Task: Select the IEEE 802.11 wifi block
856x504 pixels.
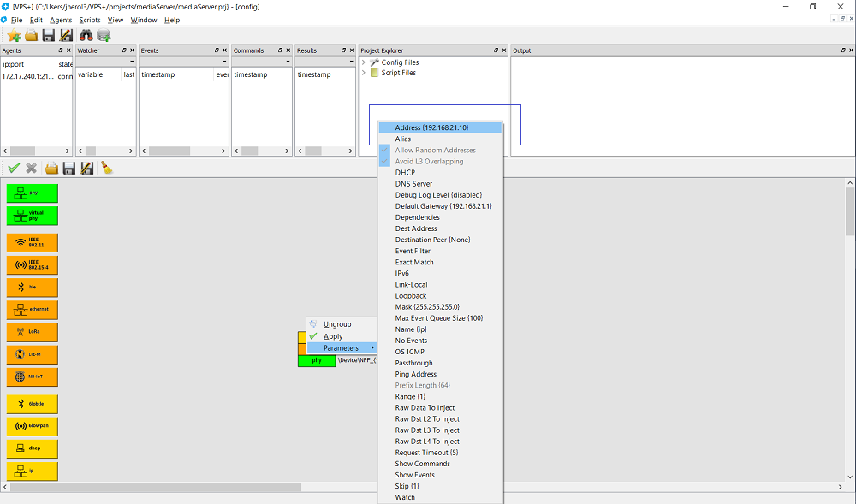Action: coord(33,242)
